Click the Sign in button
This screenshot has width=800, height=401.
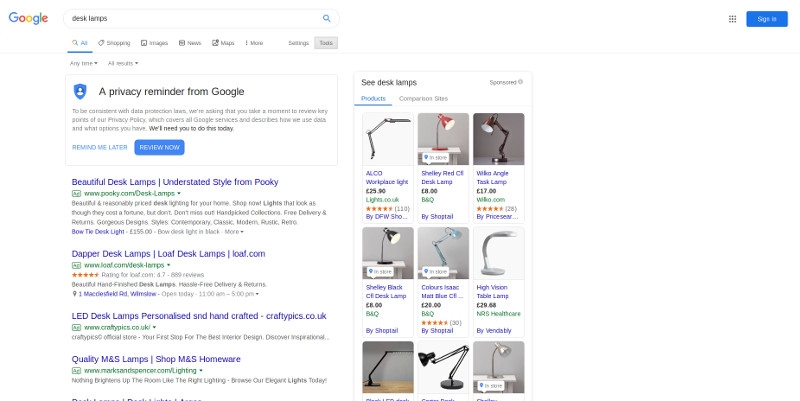pos(767,19)
